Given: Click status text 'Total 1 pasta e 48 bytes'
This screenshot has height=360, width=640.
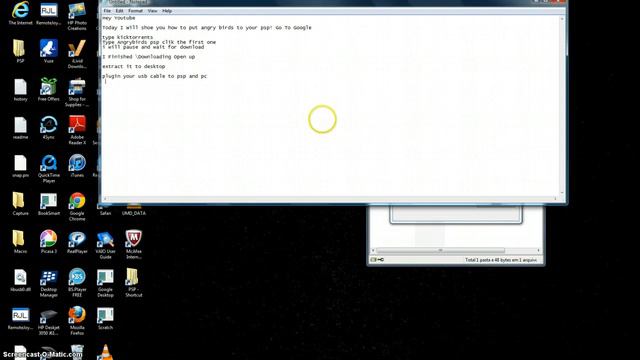Looking at the screenshot, I should 501,260.
